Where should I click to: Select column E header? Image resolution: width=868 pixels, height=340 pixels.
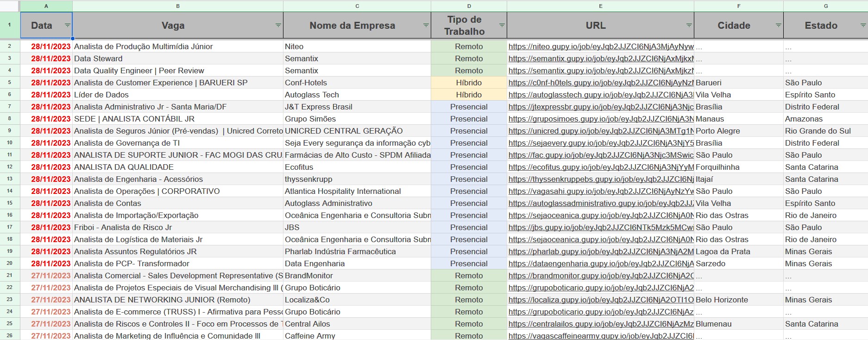pyautogui.click(x=601, y=6)
